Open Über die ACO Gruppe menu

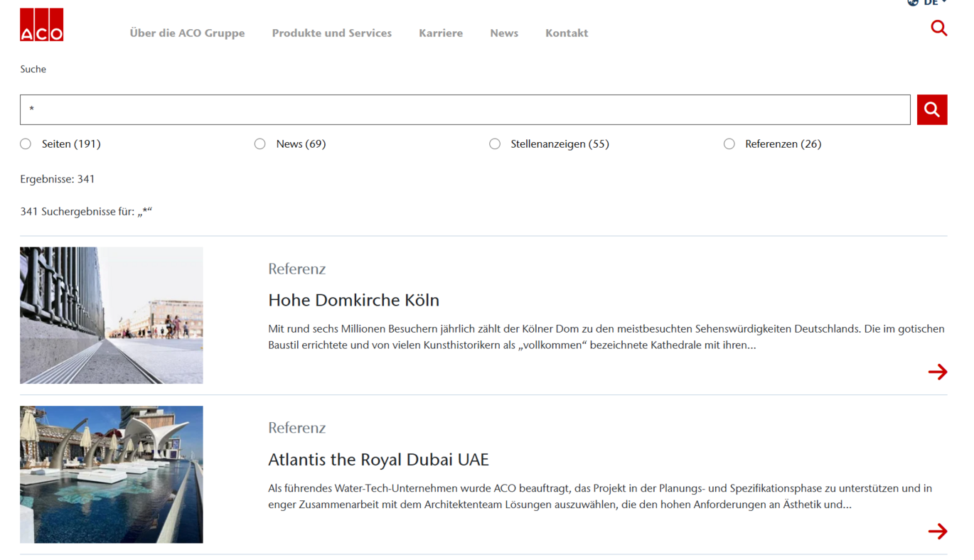(187, 33)
